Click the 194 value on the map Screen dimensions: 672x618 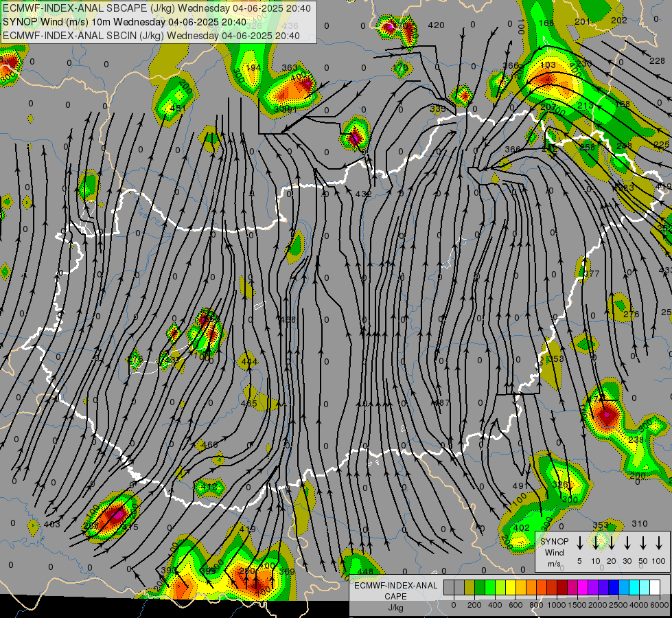(x=253, y=68)
